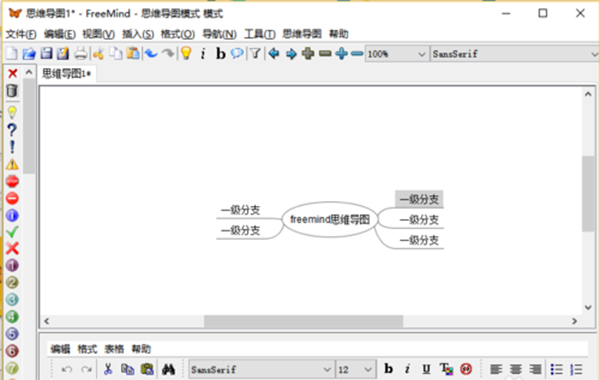Image resolution: width=600 pixels, height=380 pixels.
Task: Add the exclamation mark icon to node
Action: (12, 147)
